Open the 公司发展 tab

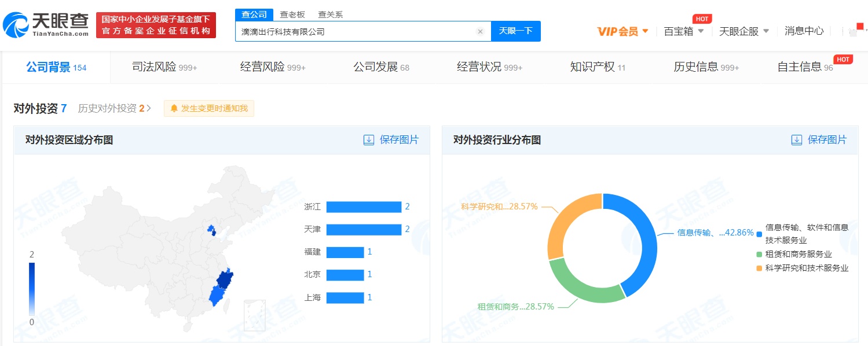coord(381,67)
